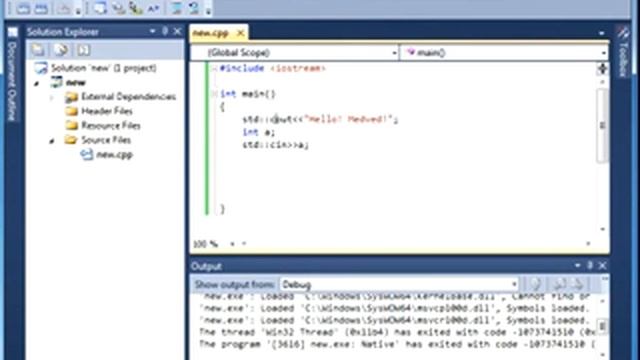Click the '#include <iostream>' code line
The image size is (640, 360).
[272, 69]
